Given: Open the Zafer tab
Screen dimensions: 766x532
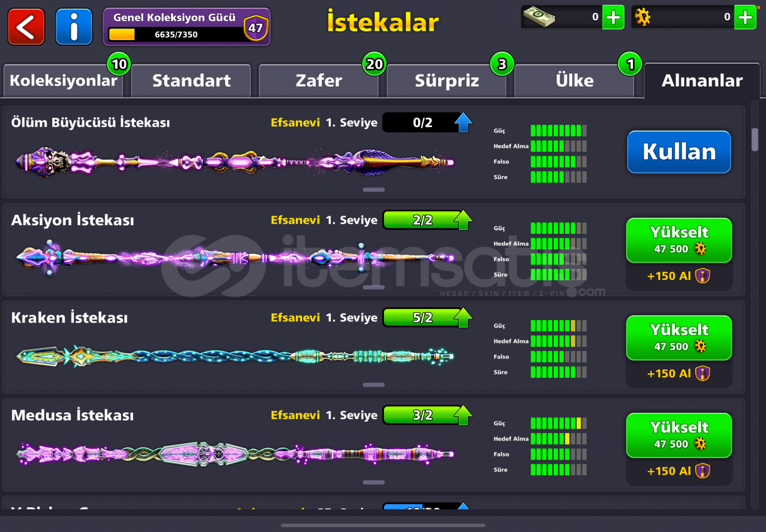Looking at the screenshot, I should click(318, 81).
